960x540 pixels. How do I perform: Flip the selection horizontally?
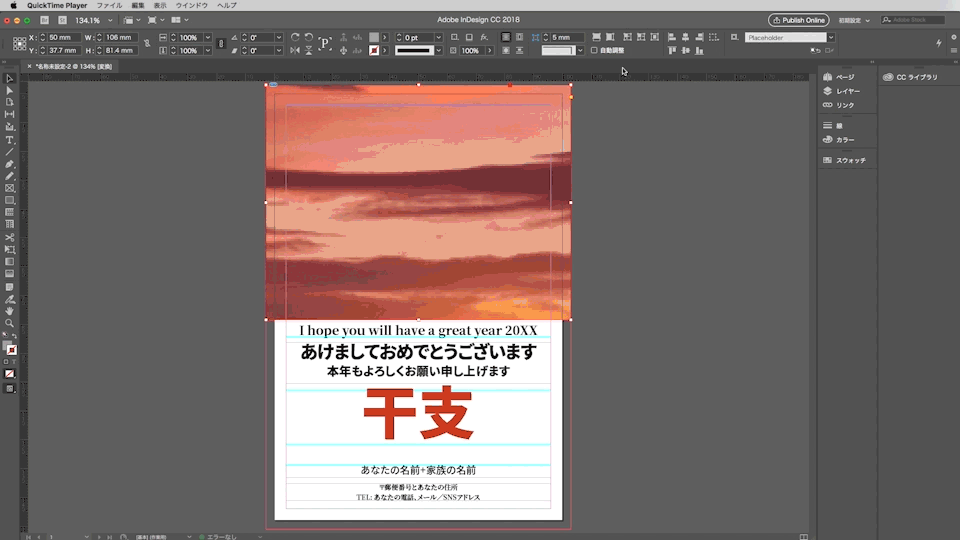pyautogui.click(x=295, y=50)
